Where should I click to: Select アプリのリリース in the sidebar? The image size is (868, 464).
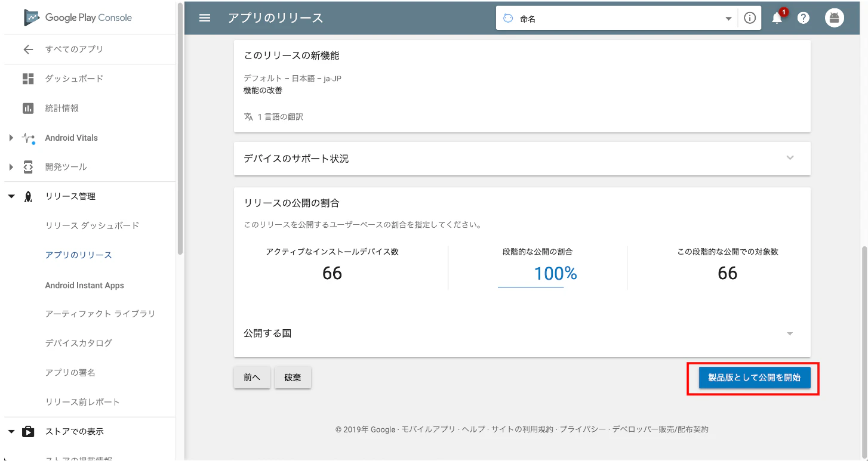coord(79,255)
